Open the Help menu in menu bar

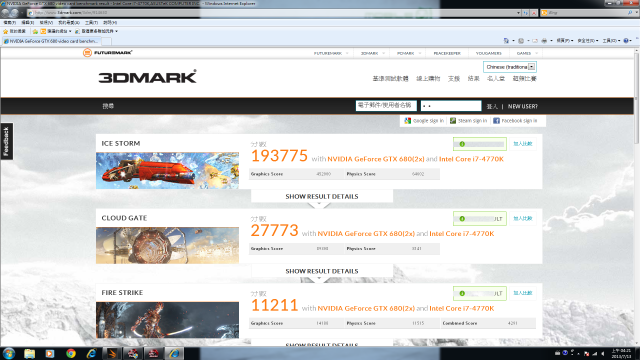(110, 22)
